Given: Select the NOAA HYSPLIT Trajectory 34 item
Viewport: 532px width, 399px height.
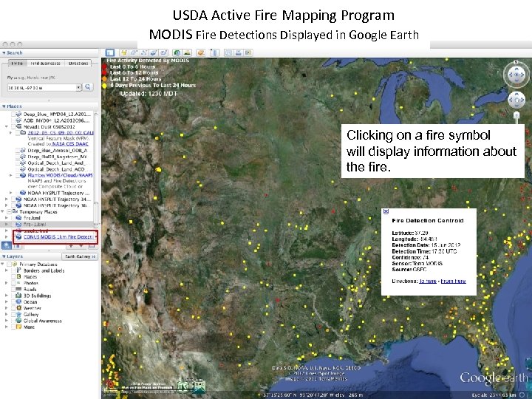Looking at the screenshot, I should coord(57,199).
